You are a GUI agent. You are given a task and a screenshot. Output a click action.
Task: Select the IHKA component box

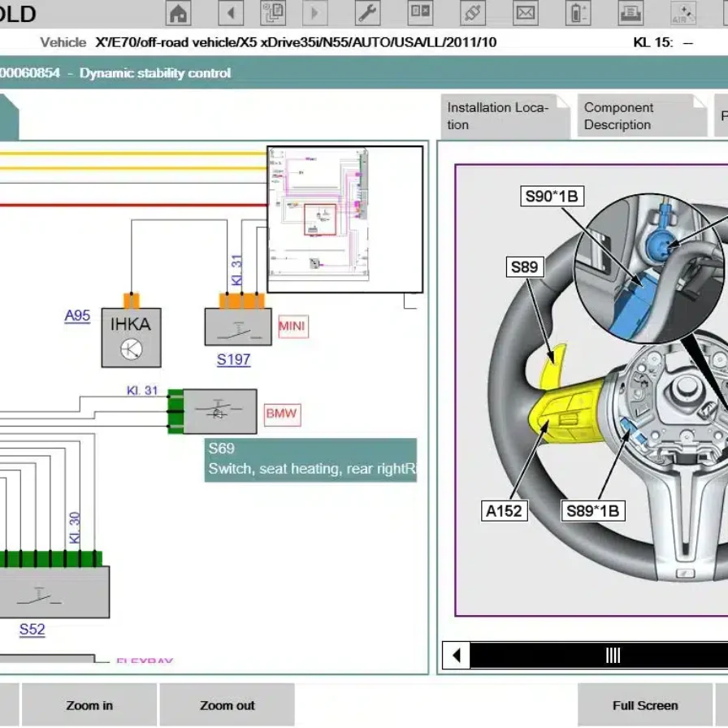pyautogui.click(x=132, y=337)
